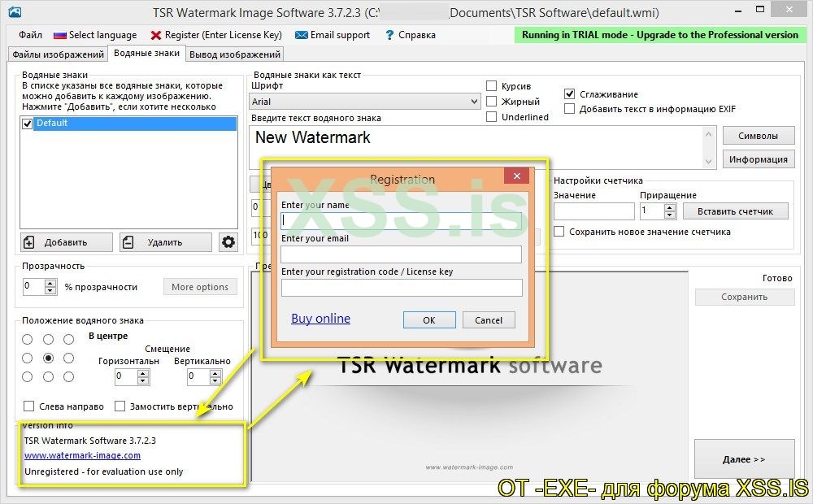The height and width of the screenshot is (504, 813).
Task: Switch to Вывод изображений tab
Action: click(x=235, y=54)
